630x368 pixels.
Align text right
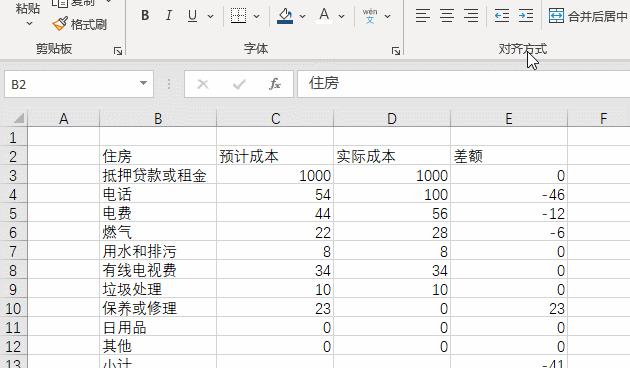[x=471, y=16]
